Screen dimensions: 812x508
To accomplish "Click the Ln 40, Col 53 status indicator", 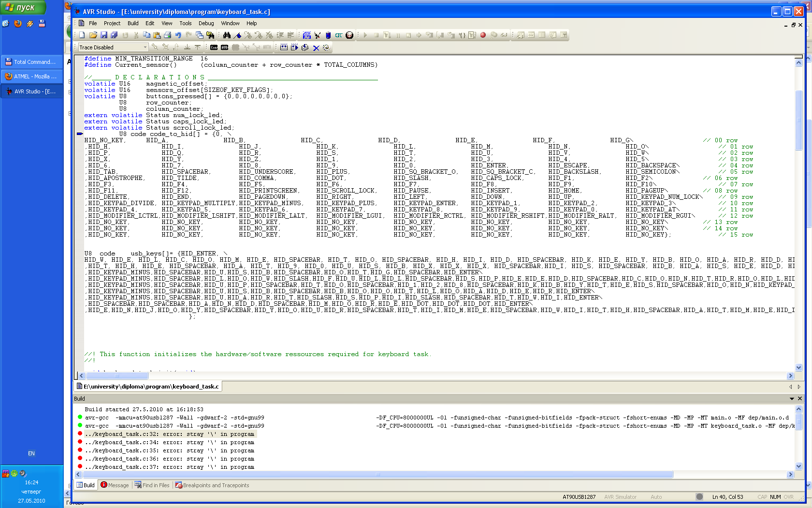I will (x=727, y=497).
